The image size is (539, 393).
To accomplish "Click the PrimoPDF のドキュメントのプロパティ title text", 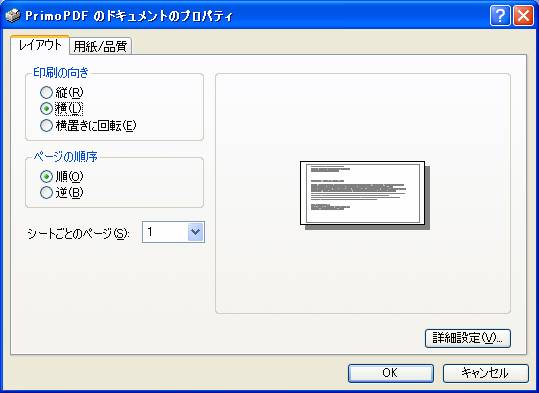I will (x=129, y=16).
